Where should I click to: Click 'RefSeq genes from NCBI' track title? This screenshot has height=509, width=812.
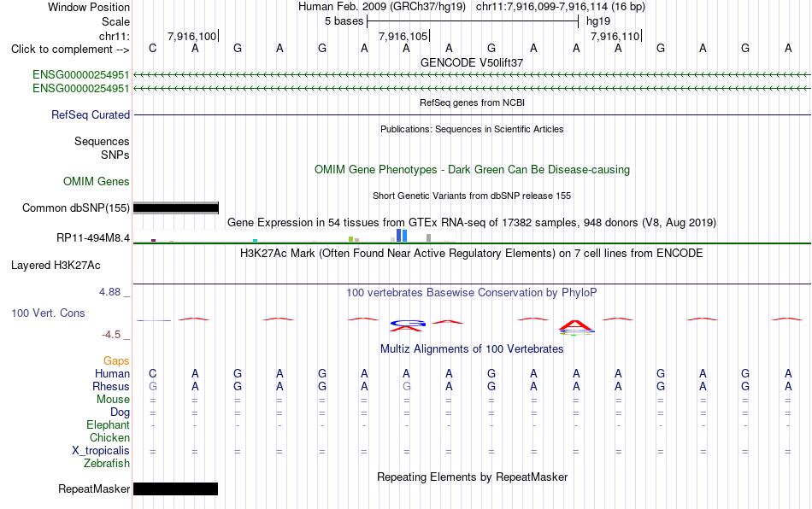[x=472, y=102]
